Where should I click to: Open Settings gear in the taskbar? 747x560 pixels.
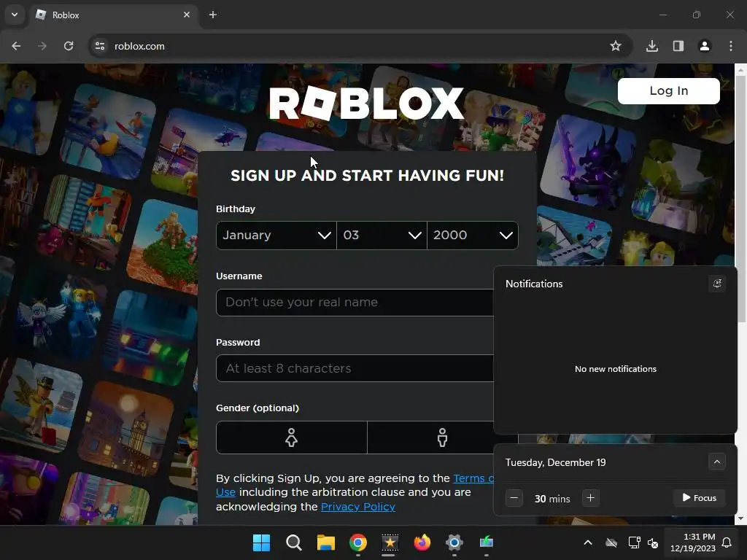tap(454, 542)
